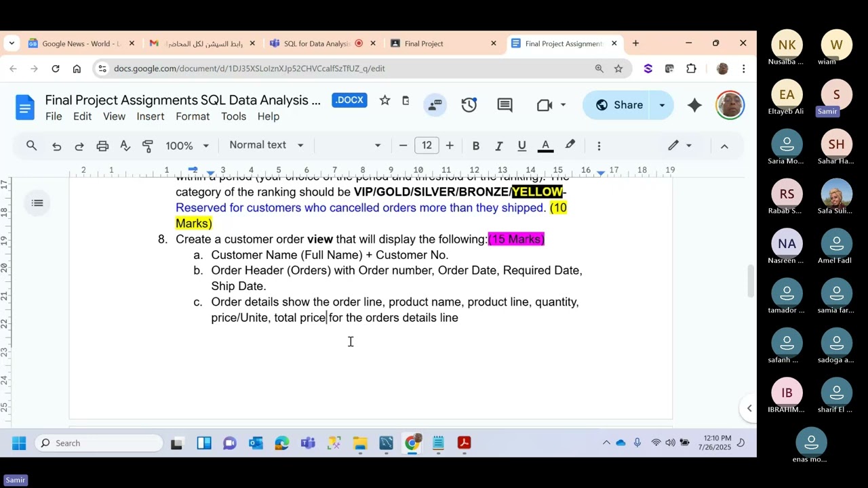Open the Tools menu
This screenshot has width=868, height=488.
pos(233,117)
